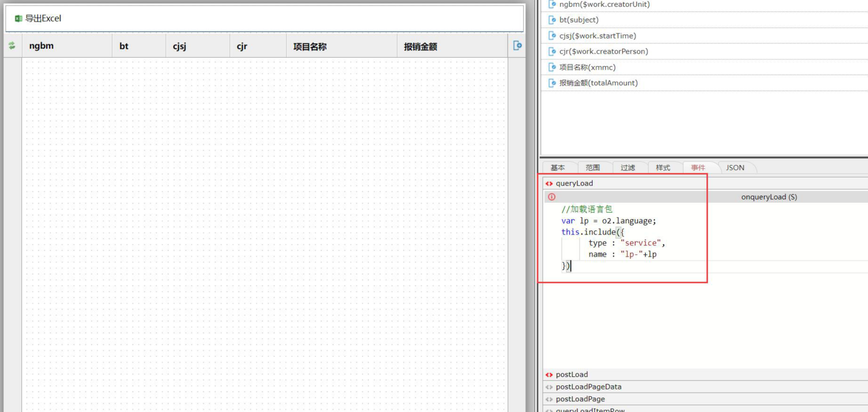Expand the postLoadPage event section
Screen dimensions: 868x412
point(706,399)
